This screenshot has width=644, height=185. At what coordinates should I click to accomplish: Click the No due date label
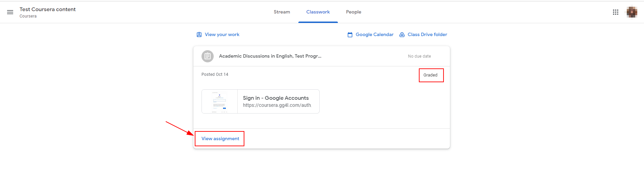coord(419,56)
